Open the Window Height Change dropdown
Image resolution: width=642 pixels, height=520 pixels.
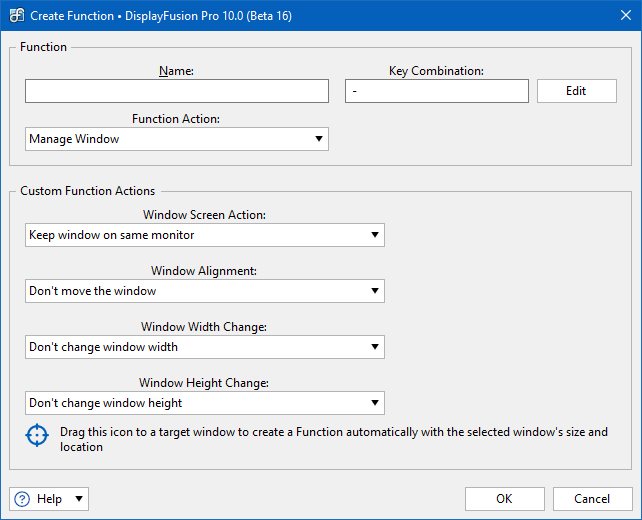click(x=205, y=403)
